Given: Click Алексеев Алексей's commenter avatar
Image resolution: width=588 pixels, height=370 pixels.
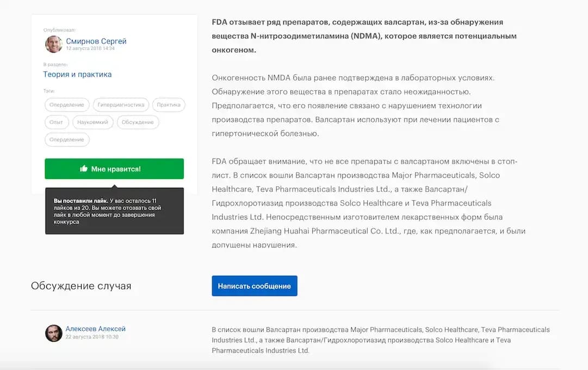Looking at the screenshot, I should click(54, 333).
